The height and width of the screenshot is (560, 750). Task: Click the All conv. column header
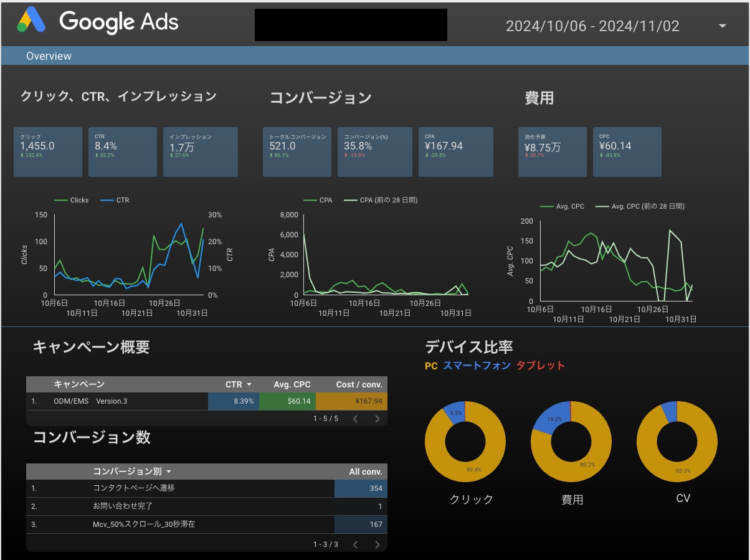(x=366, y=472)
